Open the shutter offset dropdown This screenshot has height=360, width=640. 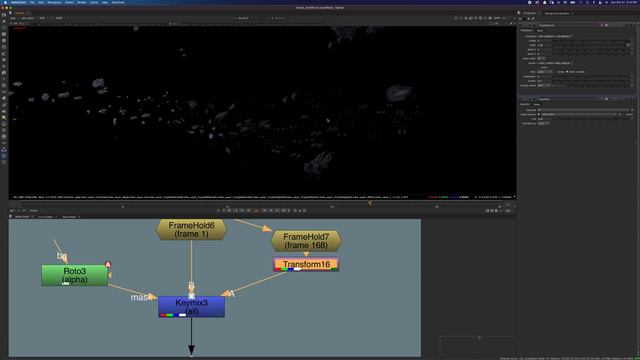point(544,86)
